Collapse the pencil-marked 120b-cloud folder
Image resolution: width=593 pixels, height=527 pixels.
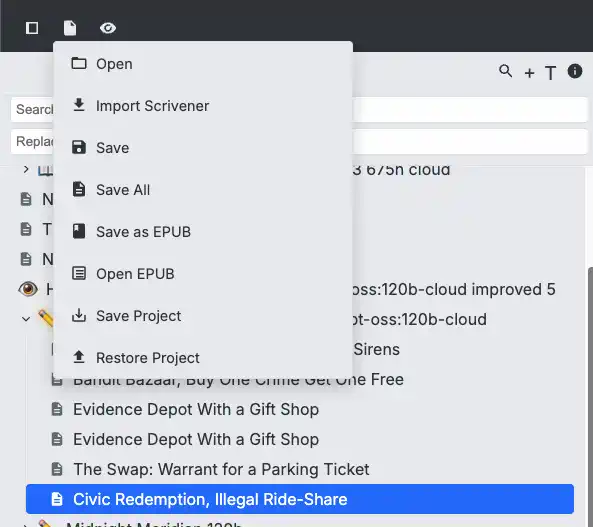(x=26, y=319)
